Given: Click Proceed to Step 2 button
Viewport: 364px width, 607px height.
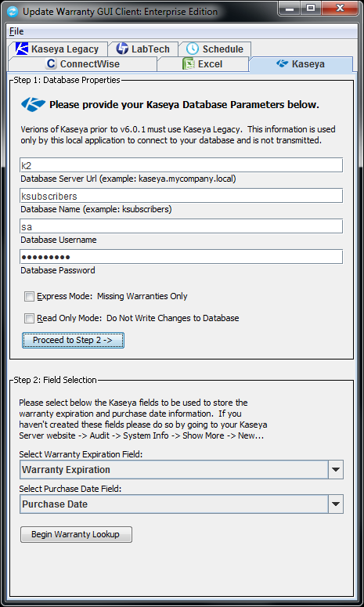Looking at the screenshot, I should [x=73, y=340].
